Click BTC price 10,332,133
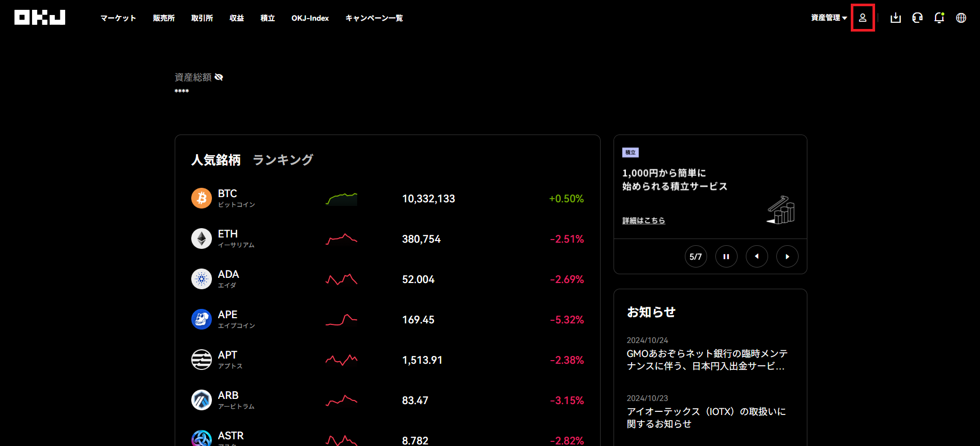Image resolution: width=980 pixels, height=446 pixels. pyautogui.click(x=428, y=199)
